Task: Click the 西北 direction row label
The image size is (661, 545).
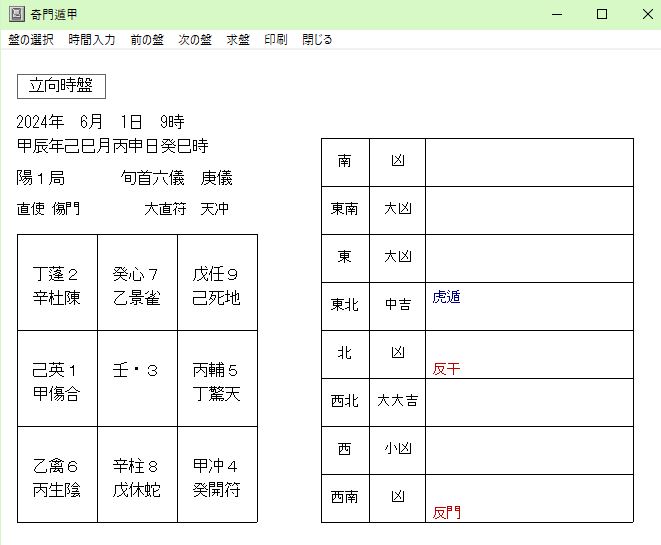Action: click(345, 401)
